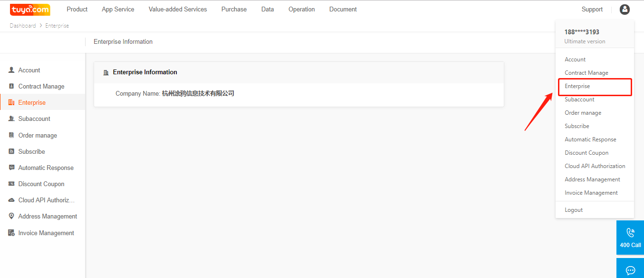644x278 pixels.
Task: Click the Address Management pin icon
Action: [x=11, y=216]
